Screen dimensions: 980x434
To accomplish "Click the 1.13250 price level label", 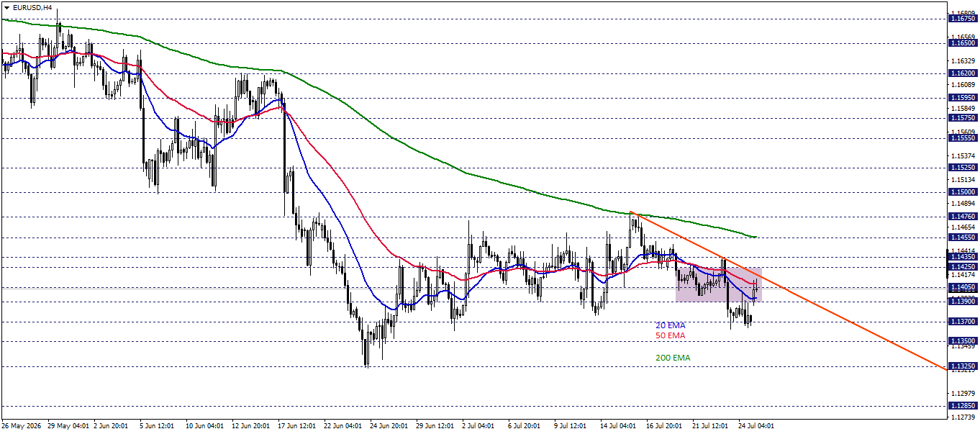I will point(963,366).
